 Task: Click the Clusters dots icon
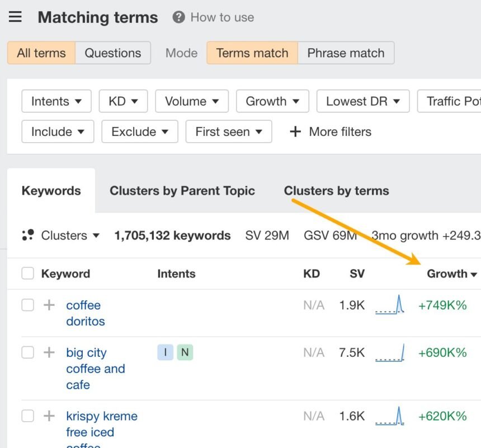28,235
